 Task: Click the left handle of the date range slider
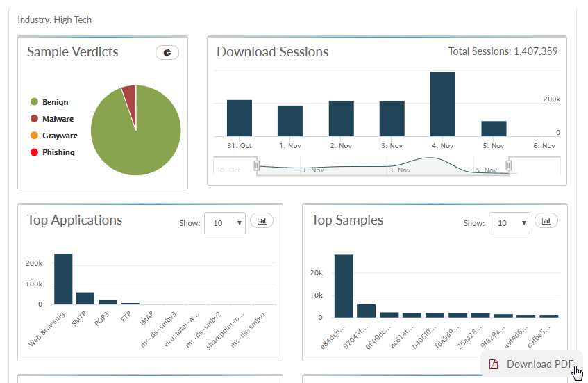(x=257, y=165)
